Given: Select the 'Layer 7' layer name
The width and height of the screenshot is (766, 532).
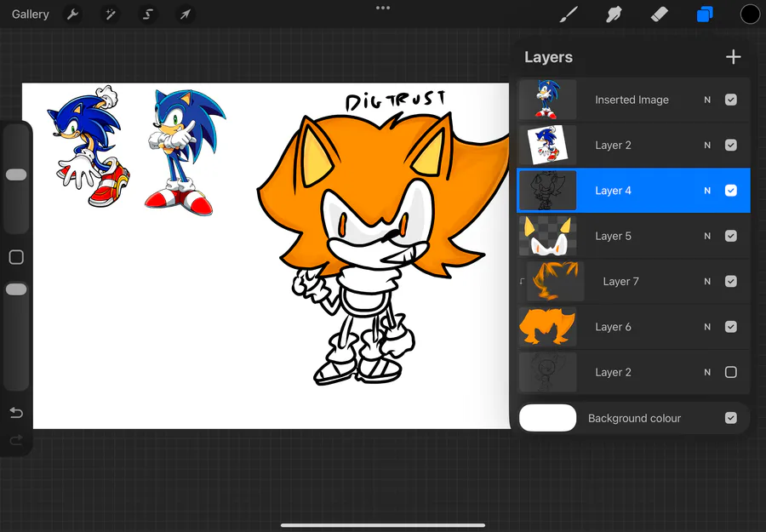Looking at the screenshot, I should point(621,282).
